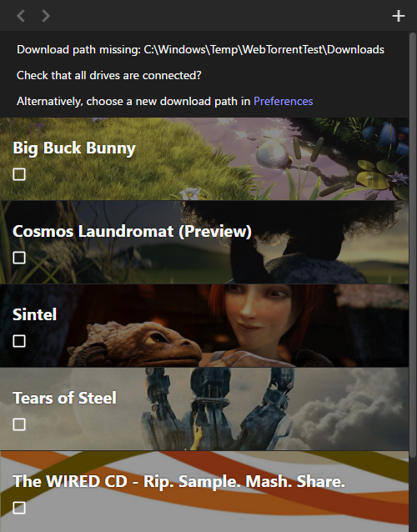This screenshot has width=417, height=532.
Task: Choose the Tears of Steel title
Action: tap(64, 398)
